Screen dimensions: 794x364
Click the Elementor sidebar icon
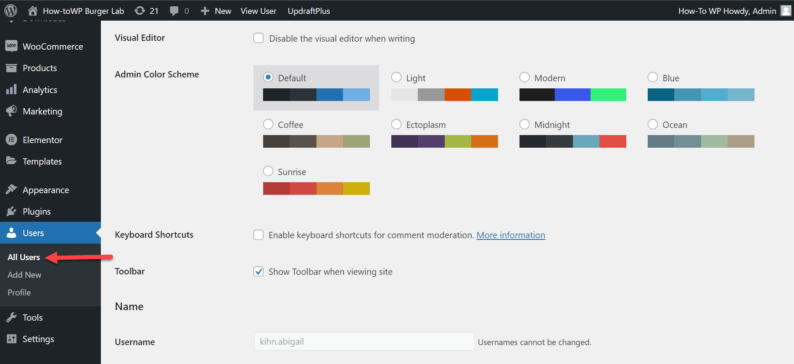click(11, 140)
